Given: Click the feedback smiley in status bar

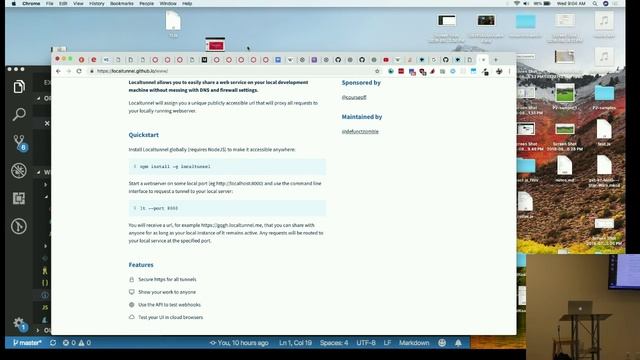Looking at the screenshot, I should click(442, 343).
